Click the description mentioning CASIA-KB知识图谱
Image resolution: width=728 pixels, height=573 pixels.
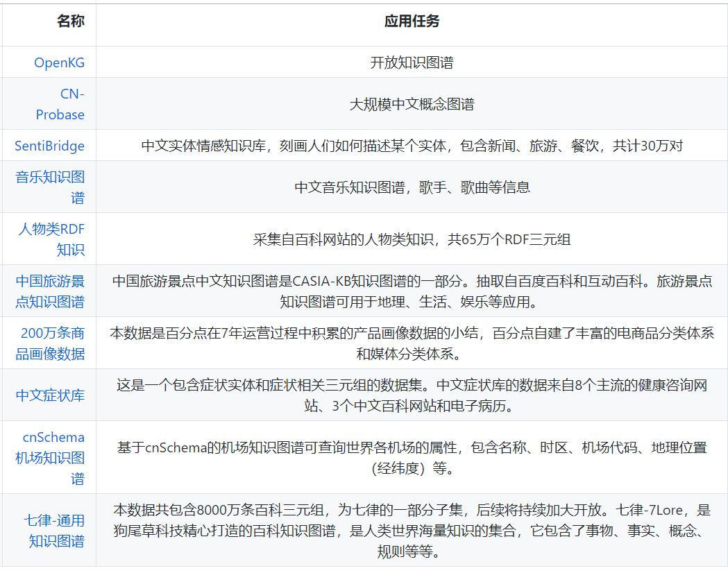412,291
